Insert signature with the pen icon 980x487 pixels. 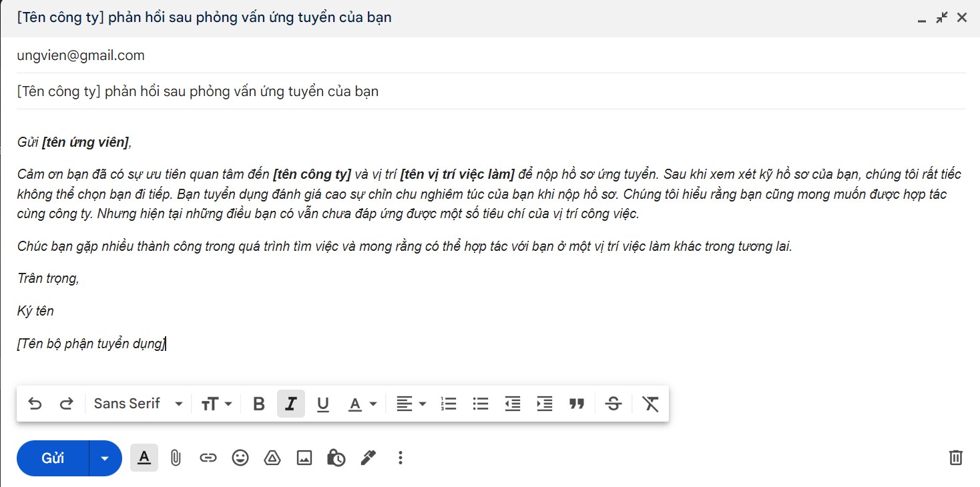tap(368, 458)
